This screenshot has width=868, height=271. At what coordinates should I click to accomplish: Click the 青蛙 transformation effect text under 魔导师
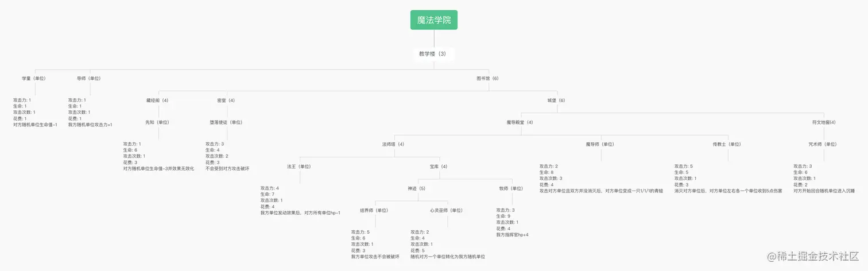tap(601, 191)
